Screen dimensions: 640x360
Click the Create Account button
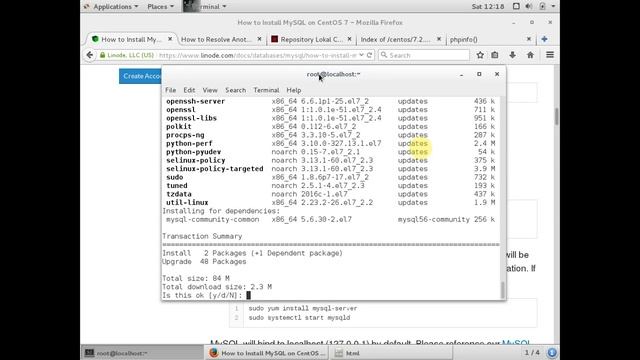[140, 76]
